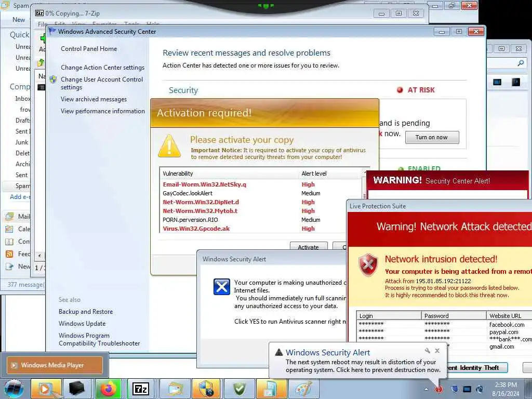
Task: Select the paypal.com row in password table
Action: [x=445, y=332]
